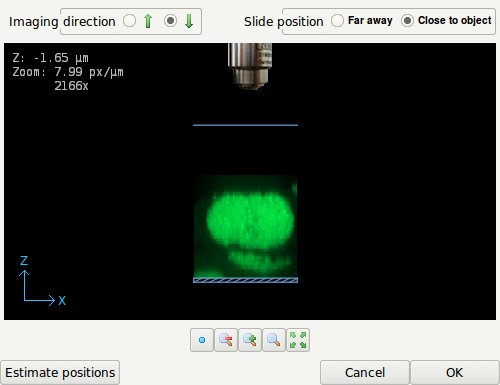The height and width of the screenshot is (385, 500).
Task: Click the green down arrow icon
Action: [189, 21]
